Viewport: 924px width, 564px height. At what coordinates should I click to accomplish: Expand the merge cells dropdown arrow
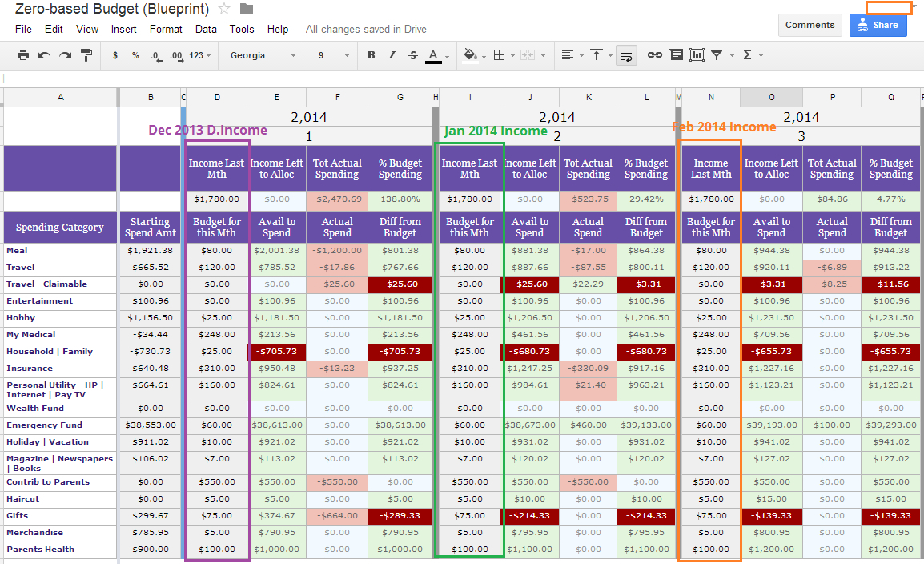[x=543, y=56]
